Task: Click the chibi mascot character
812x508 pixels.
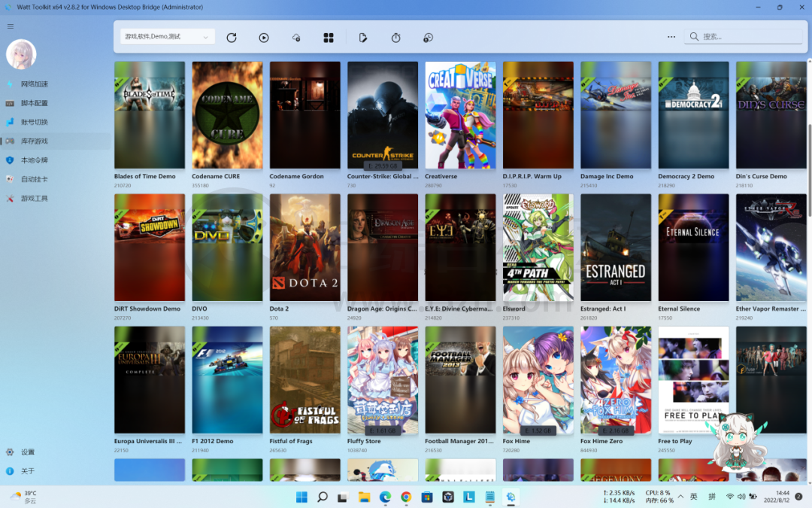Action: coord(737,442)
